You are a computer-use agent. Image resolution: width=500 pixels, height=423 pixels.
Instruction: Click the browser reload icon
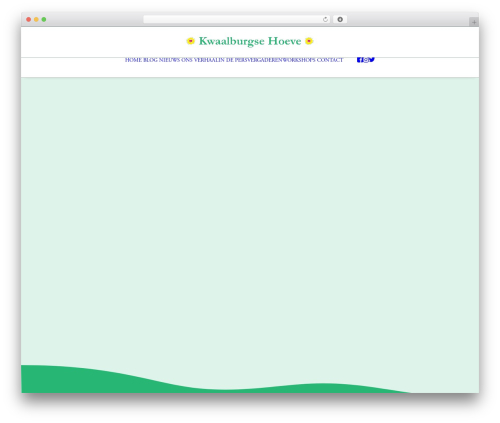325,19
